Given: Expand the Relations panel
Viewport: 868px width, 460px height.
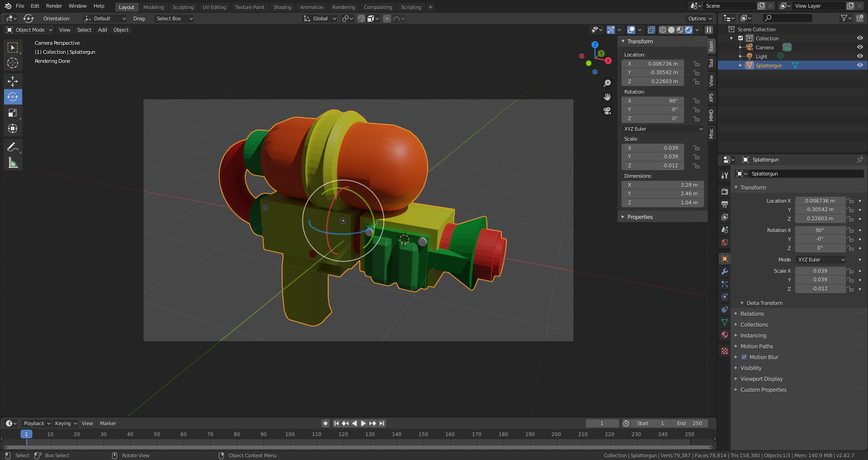Looking at the screenshot, I should tap(752, 313).
